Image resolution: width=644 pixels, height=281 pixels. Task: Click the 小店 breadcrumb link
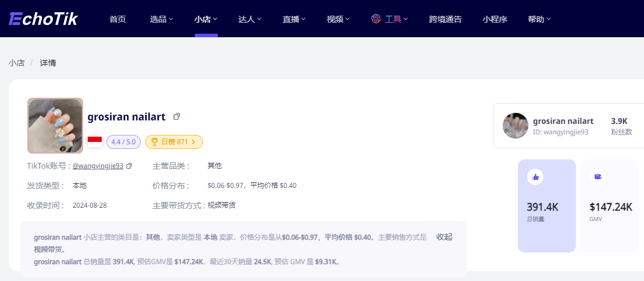pyautogui.click(x=16, y=63)
